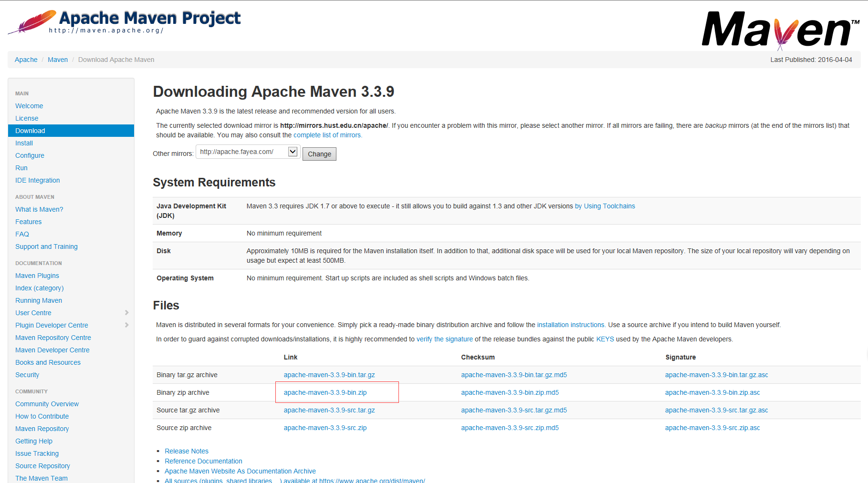Open the User Centre link
The height and width of the screenshot is (483, 868).
tap(33, 313)
